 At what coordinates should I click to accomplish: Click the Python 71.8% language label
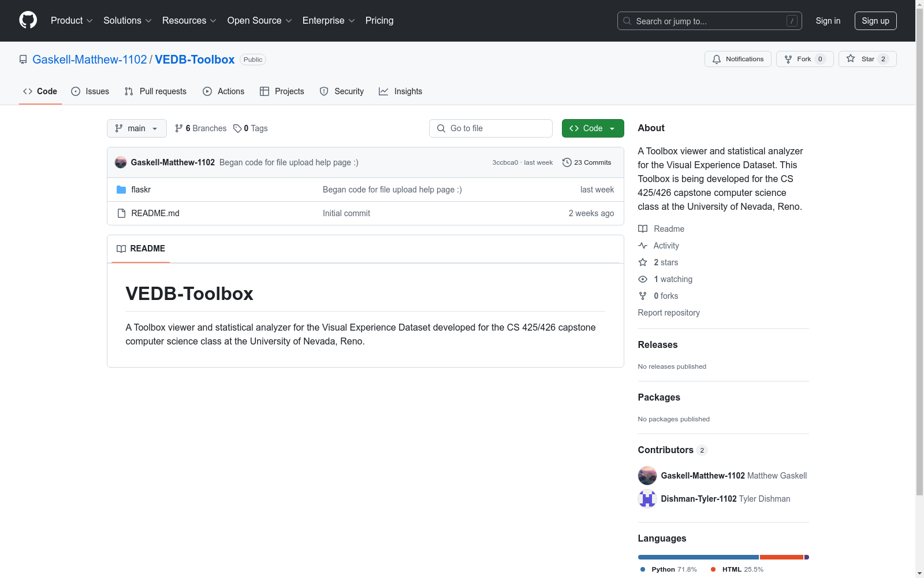pyautogui.click(x=669, y=569)
